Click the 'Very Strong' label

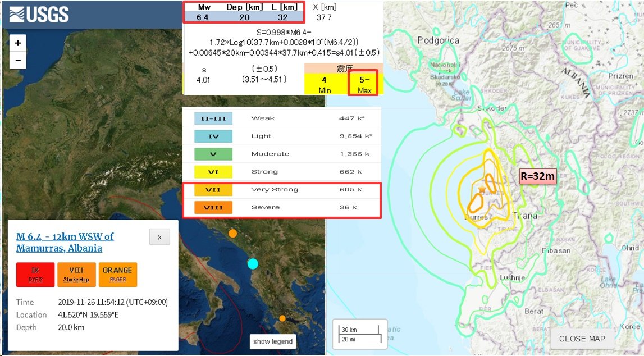[x=275, y=189]
